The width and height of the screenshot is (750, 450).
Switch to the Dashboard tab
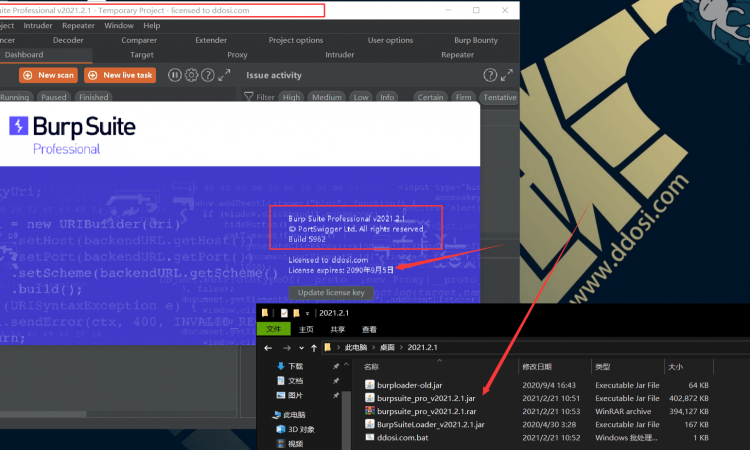pyautogui.click(x=24, y=55)
